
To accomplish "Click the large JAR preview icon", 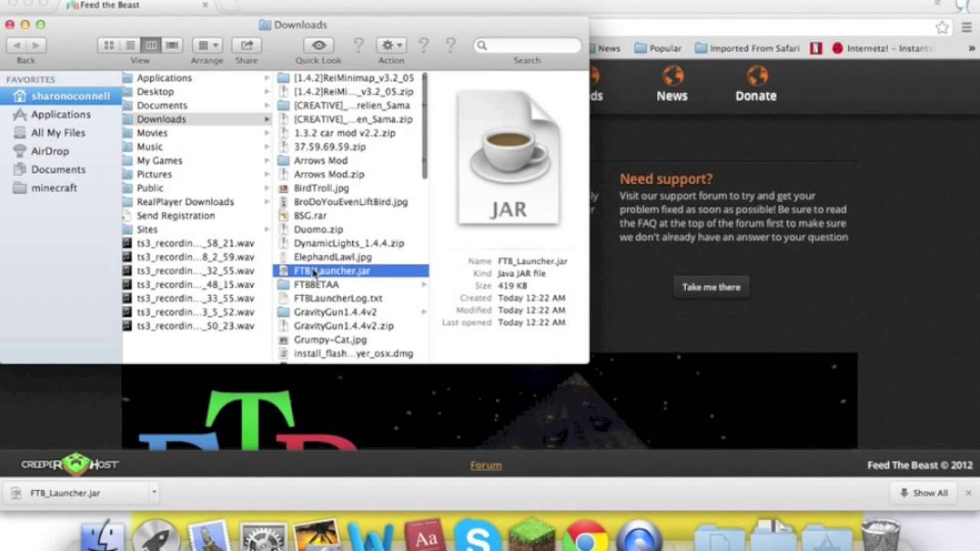I will click(x=509, y=158).
